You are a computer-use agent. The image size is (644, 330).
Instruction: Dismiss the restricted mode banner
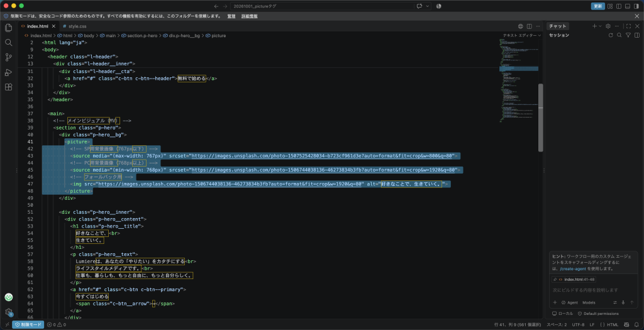637,16
